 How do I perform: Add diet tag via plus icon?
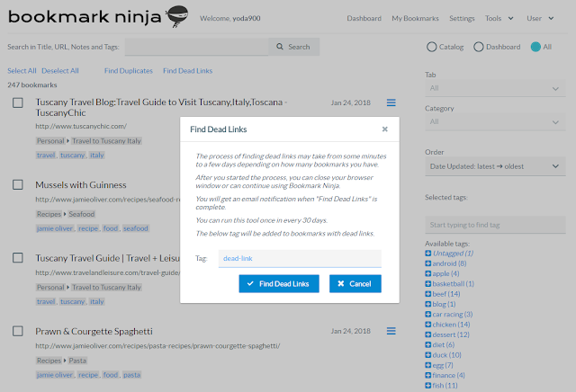point(428,344)
